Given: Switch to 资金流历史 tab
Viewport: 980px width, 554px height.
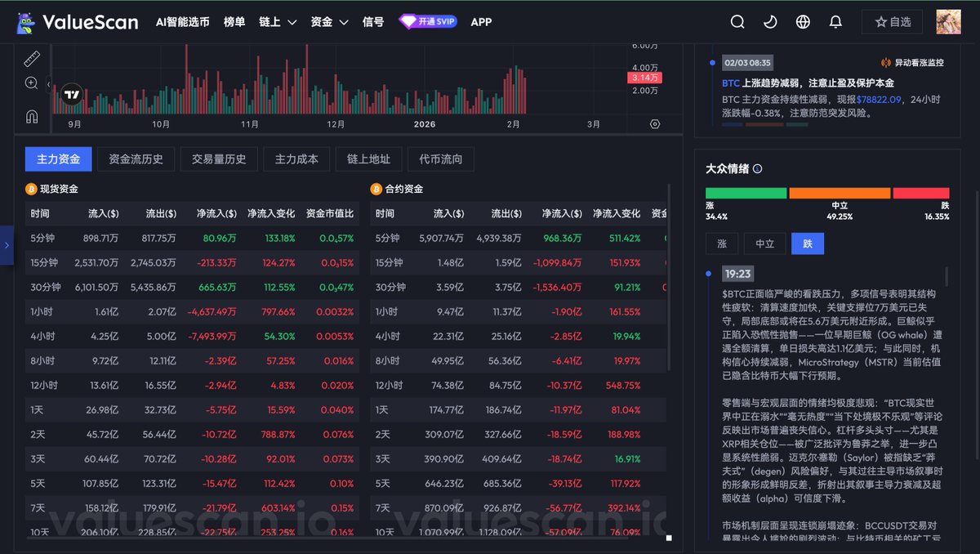Looking at the screenshot, I should [x=136, y=159].
